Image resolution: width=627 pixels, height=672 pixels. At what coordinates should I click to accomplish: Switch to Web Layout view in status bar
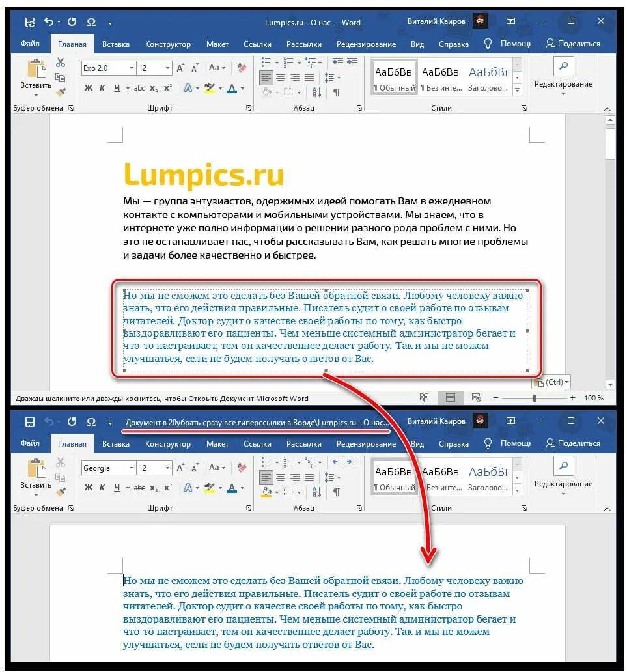pos(476,397)
